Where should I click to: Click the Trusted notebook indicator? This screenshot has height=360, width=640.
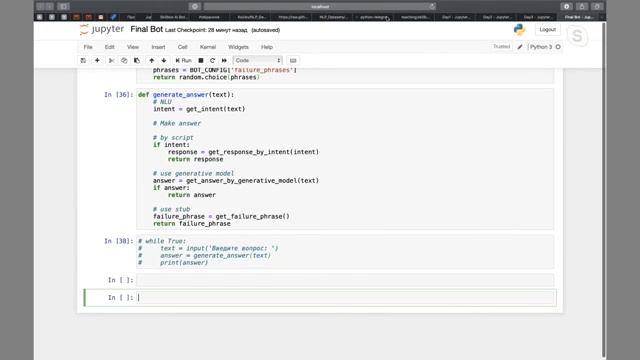(502, 47)
